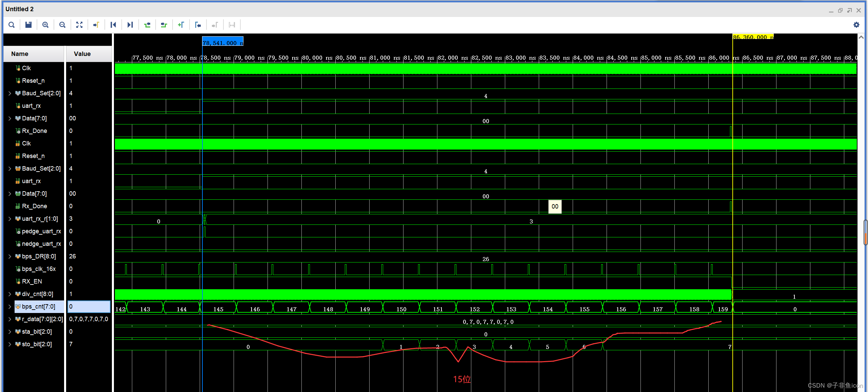Jump to last simulation time
868x392 pixels.
tap(130, 25)
